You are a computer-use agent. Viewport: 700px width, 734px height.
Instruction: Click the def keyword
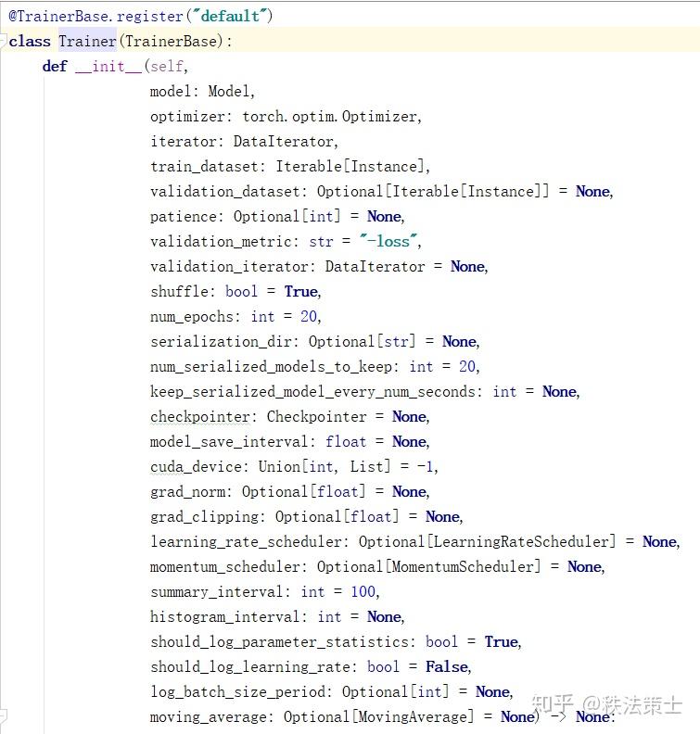[55, 67]
